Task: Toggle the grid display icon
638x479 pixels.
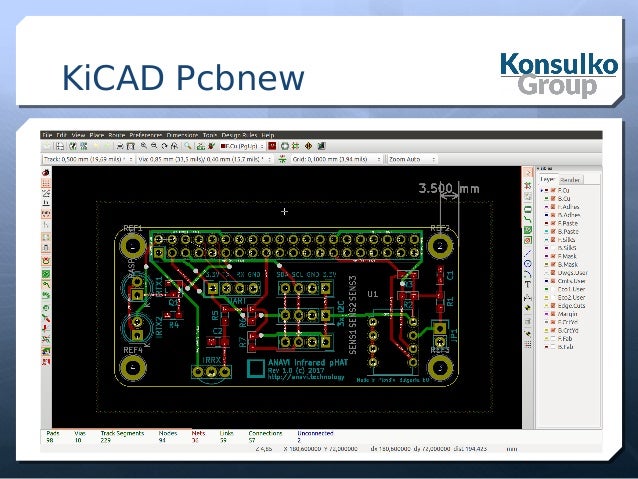Action: coord(46,183)
